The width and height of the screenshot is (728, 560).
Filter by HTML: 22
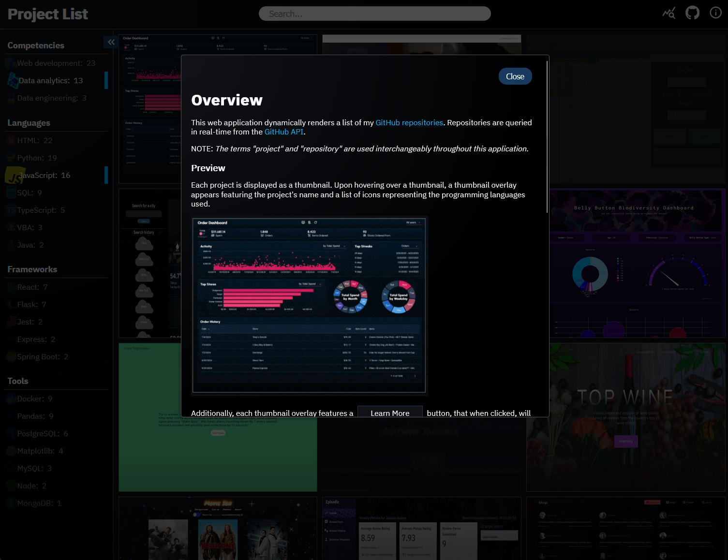(56, 141)
